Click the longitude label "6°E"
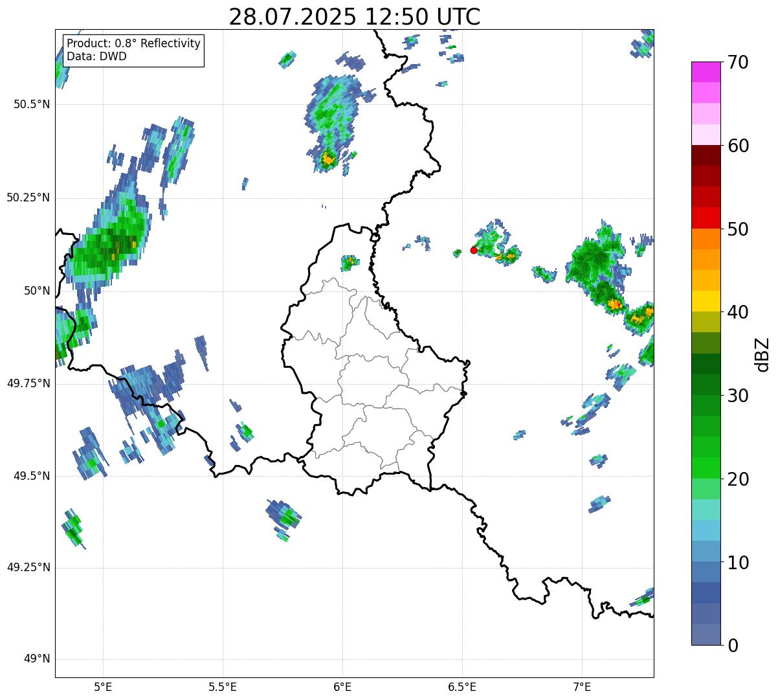Image resolution: width=778 pixels, height=700 pixels. [x=342, y=687]
